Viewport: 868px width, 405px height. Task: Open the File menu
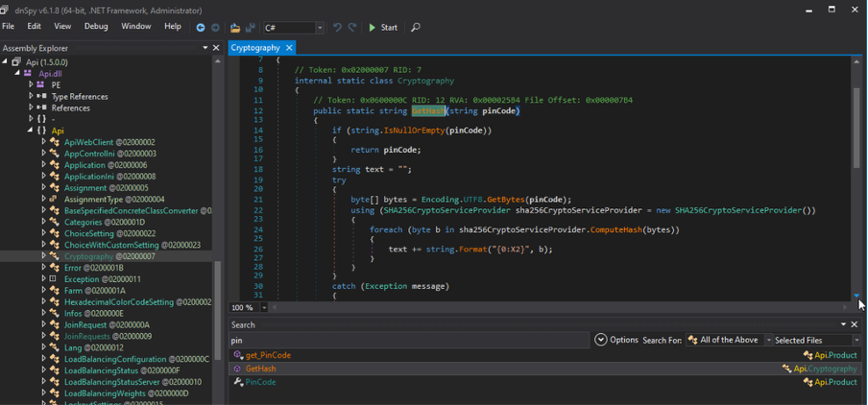pos(9,27)
